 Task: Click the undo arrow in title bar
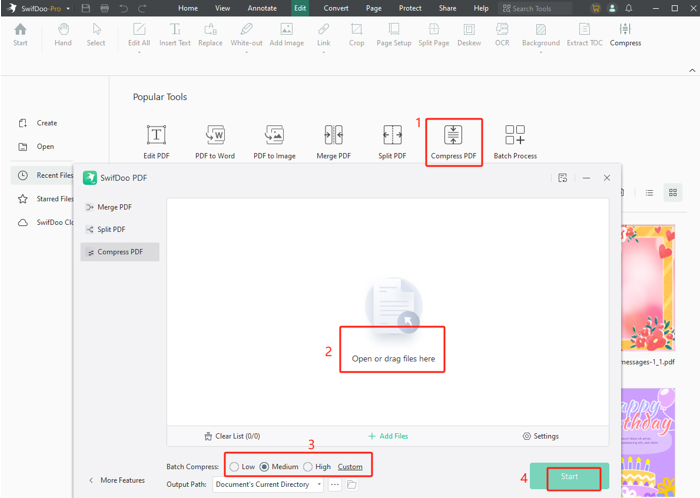pos(123,8)
